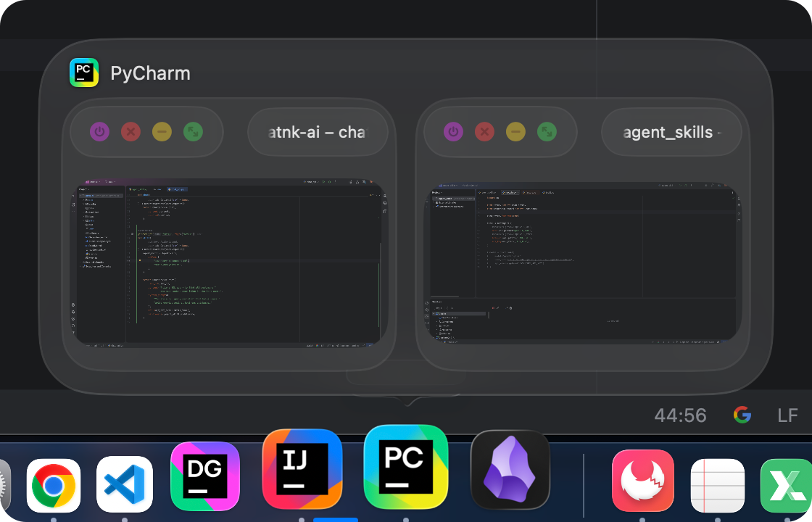Minimize the atnk-ai window using yellow button
Screen dimensions: 812x522
pyautogui.click(x=162, y=132)
